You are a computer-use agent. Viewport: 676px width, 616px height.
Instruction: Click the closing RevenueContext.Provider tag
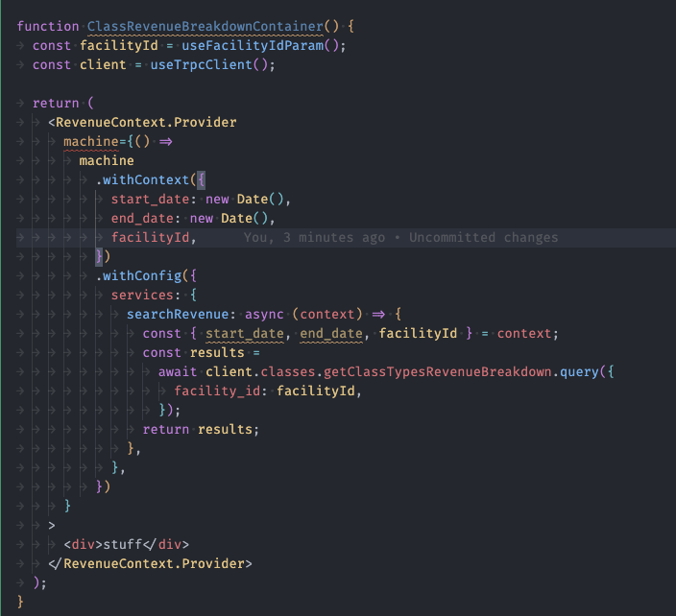coord(150,563)
